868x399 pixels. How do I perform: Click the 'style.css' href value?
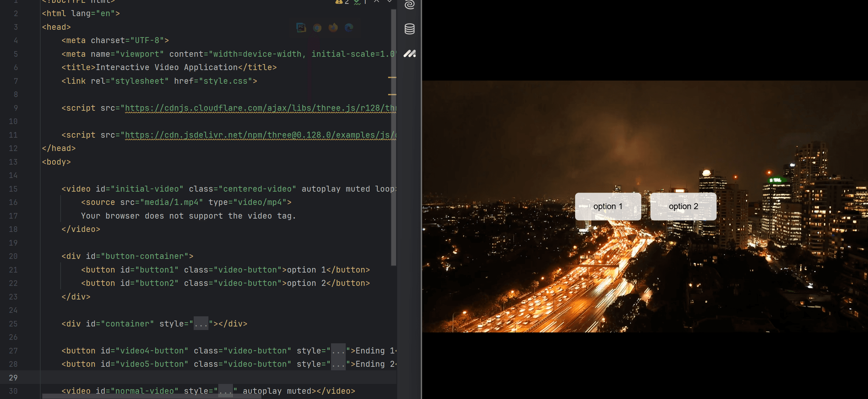click(x=226, y=81)
